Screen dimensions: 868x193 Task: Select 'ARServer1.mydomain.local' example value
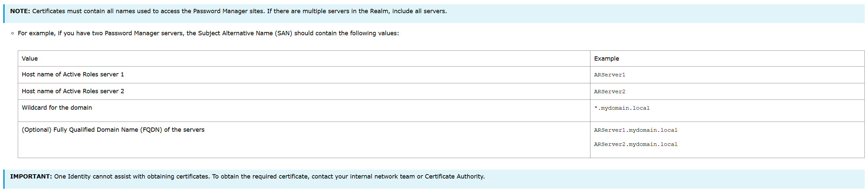coord(636,130)
